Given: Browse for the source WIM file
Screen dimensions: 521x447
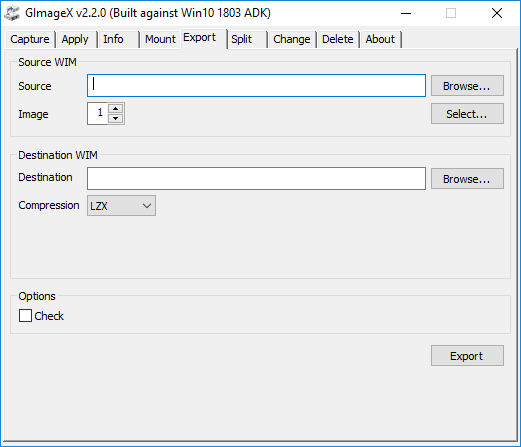Looking at the screenshot, I should click(467, 86).
